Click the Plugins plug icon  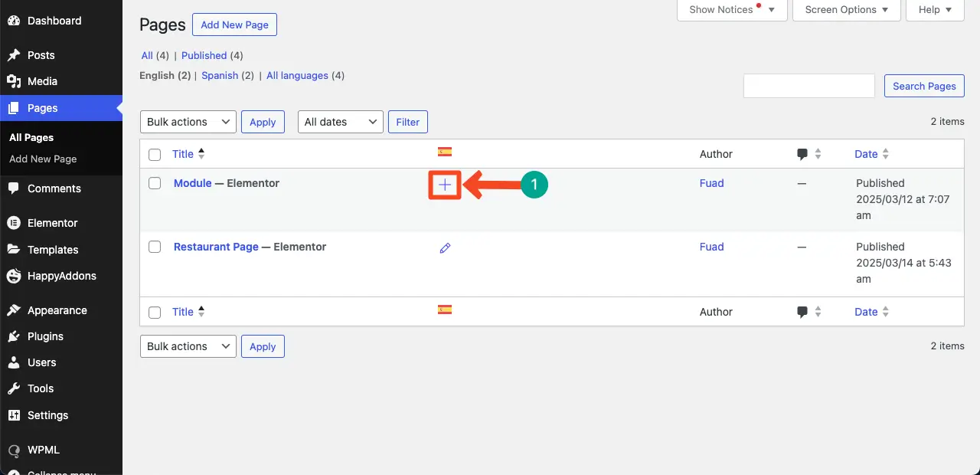(14, 336)
